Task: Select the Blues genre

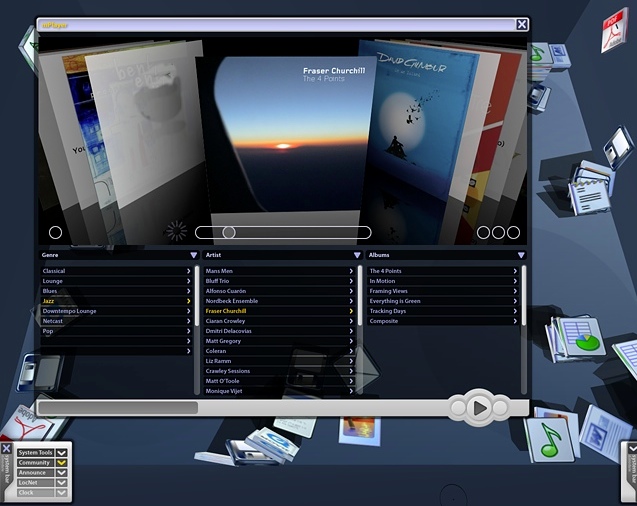Action: pyautogui.click(x=116, y=291)
